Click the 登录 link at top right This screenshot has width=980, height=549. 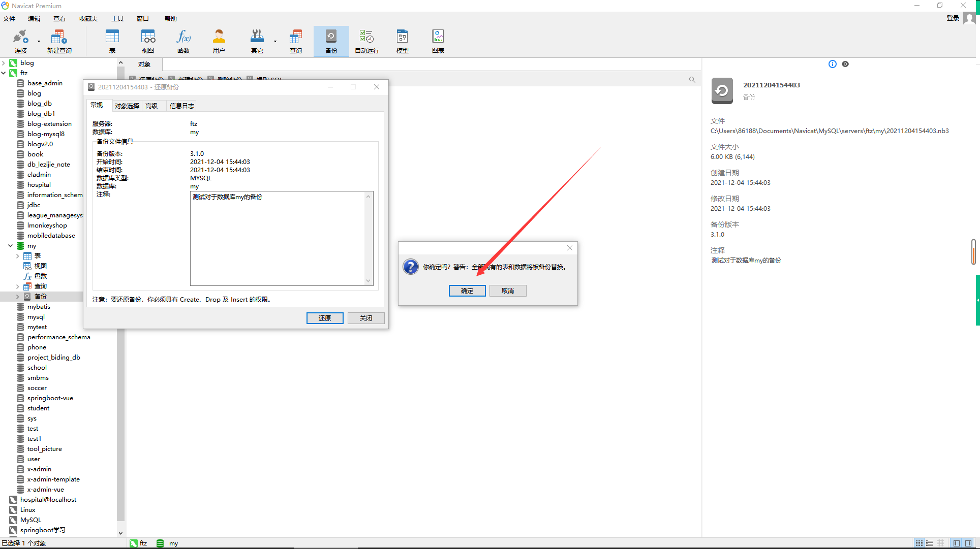coord(953,18)
